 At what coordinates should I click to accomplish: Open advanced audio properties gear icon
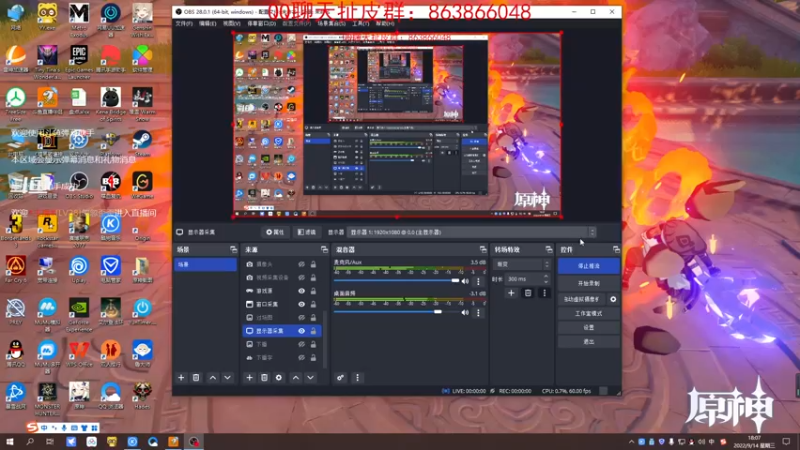point(340,378)
